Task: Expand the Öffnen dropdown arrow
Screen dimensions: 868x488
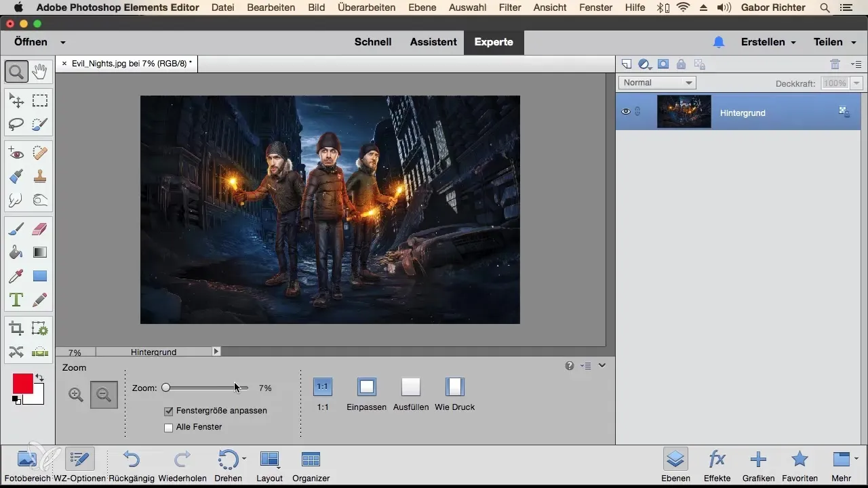Action: click(62, 42)
